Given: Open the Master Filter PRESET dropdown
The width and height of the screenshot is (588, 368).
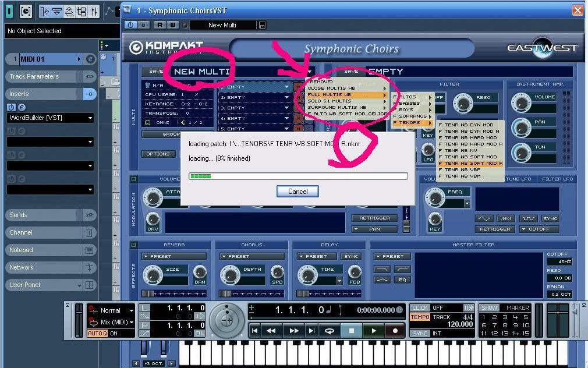Looking at the screenshot, I should 392,257.
